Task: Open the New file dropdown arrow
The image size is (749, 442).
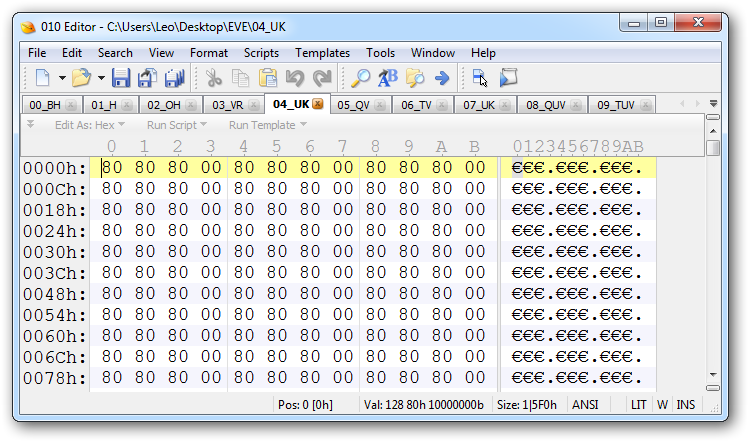Action: [62, 78]
